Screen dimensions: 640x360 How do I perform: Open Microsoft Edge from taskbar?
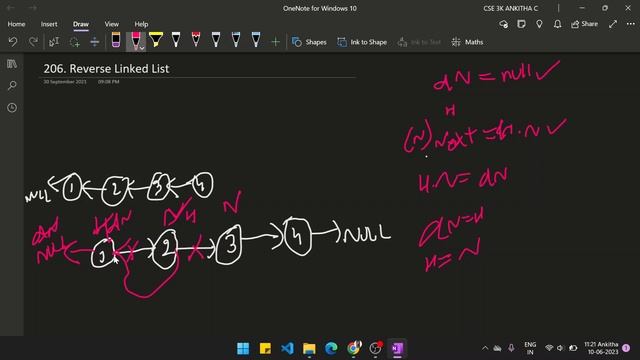click(x=331, y=348)
